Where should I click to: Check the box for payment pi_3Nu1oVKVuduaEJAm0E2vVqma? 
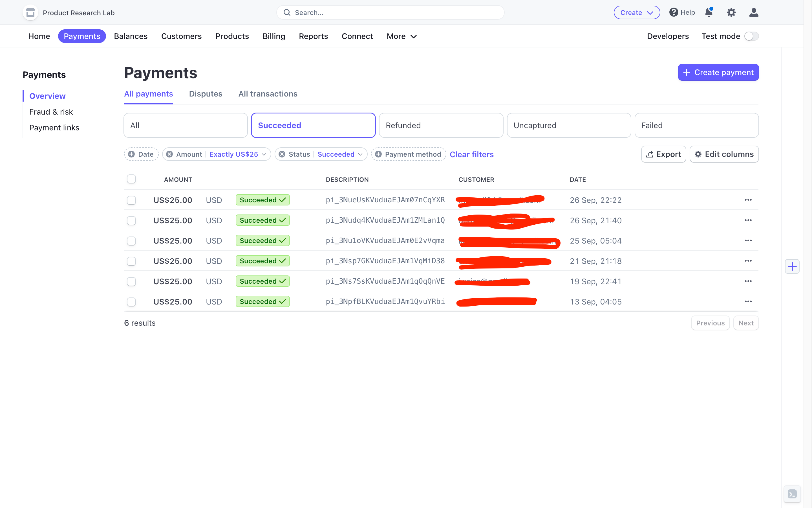tap(132, 241)
